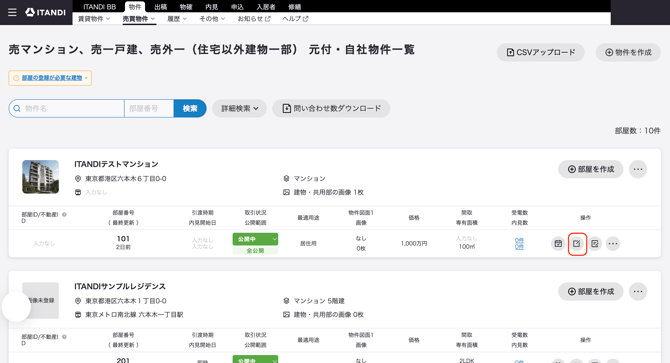The height and width of the screenshot is (363, 670).
Task: Expand the 履歴 dropdown menu
Action: pos(177,19)
